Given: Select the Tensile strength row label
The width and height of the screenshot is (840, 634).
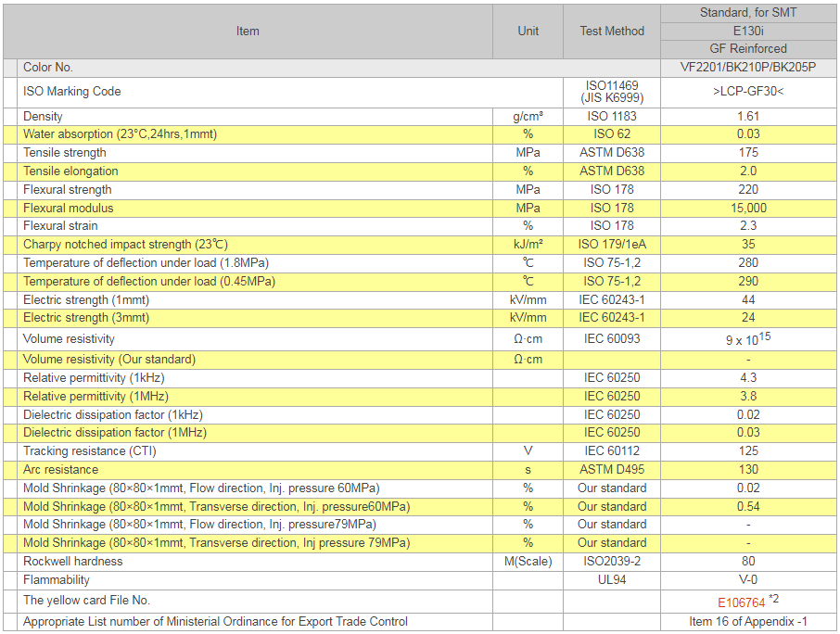Looking at the screenshot, I should (65, 153).
